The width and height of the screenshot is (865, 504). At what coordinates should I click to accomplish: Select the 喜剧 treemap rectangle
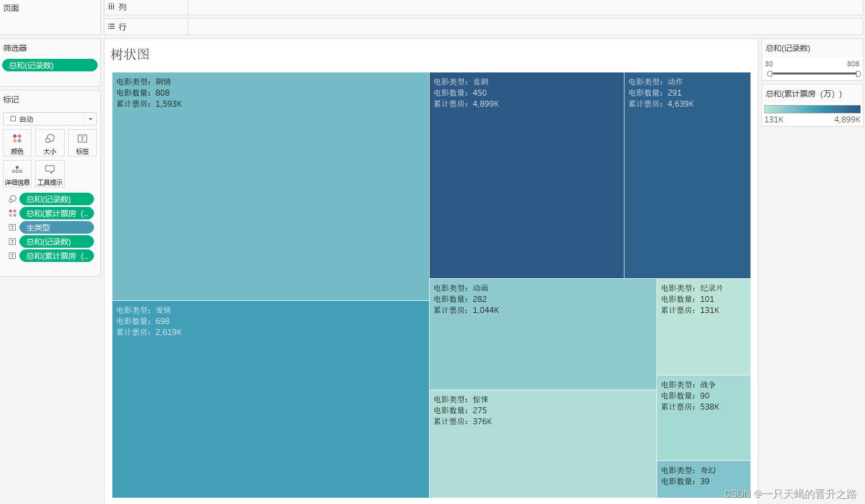[x=527, y=175]
